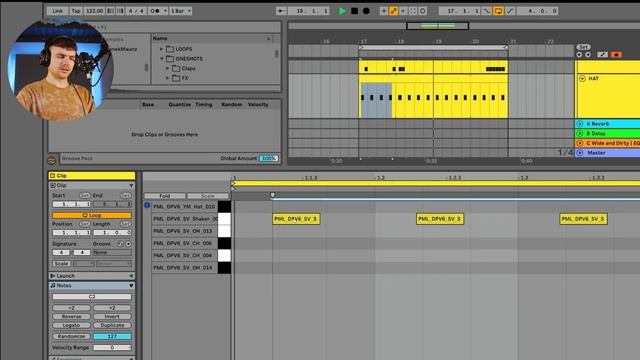Adjust the Global Amount 100% field
Viewport: 640px width, 360px height.
pos(269,158)
